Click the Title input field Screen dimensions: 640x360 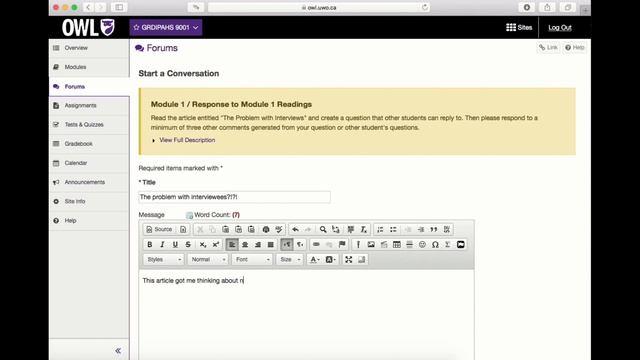234,197
